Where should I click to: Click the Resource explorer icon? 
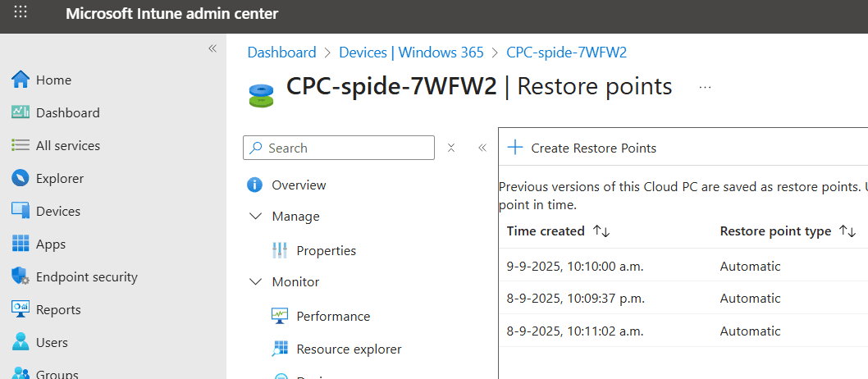point(281,349)
